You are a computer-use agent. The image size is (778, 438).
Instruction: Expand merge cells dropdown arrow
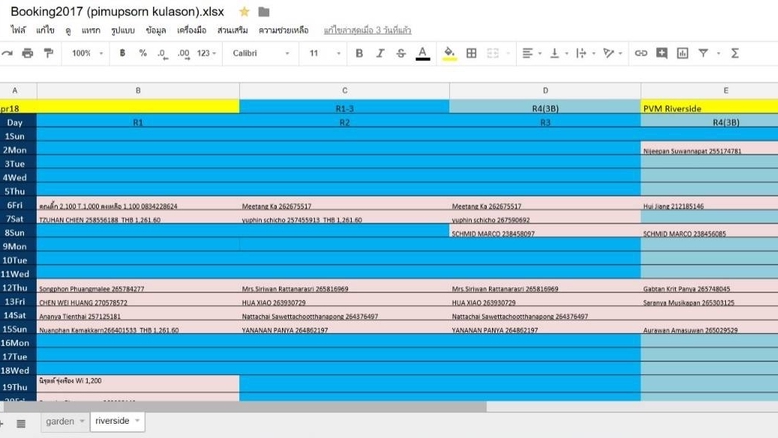508,53
